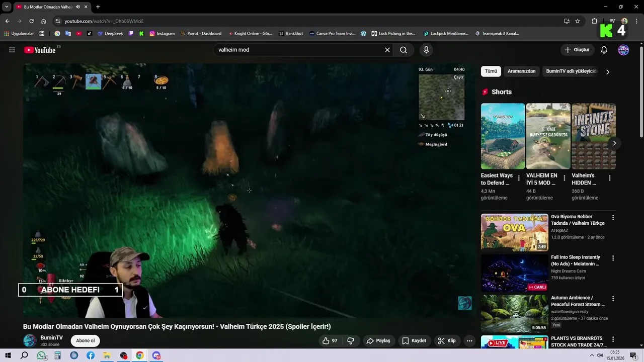Create a clip with Klip button
644x362 pixels.
[447, 340]
